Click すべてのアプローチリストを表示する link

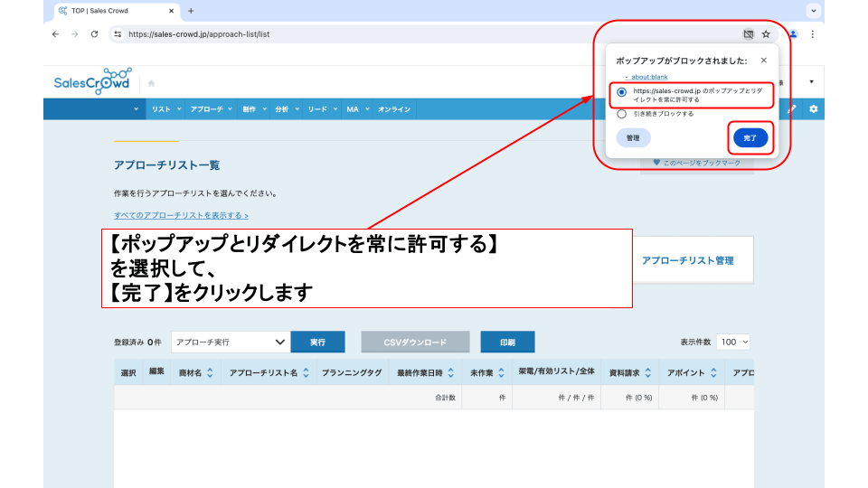(x=181, y=216)
